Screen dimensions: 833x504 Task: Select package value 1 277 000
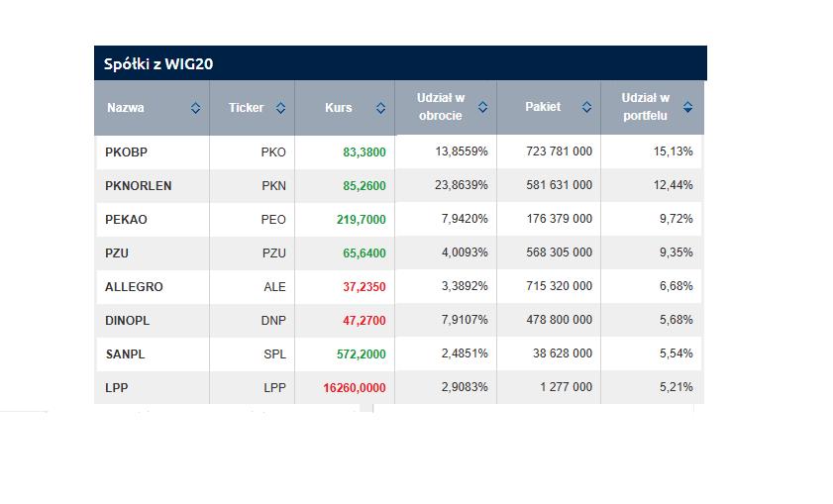(x=567, y=386)
